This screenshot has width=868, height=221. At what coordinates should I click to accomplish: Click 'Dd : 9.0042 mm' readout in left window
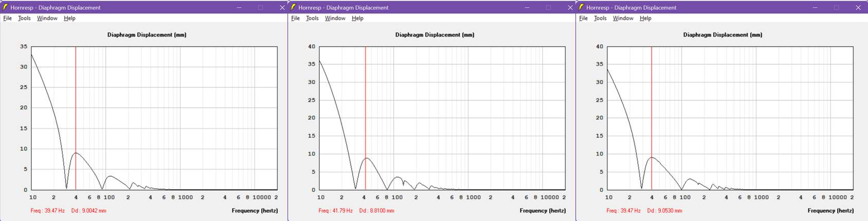click(x=89, y=211)
